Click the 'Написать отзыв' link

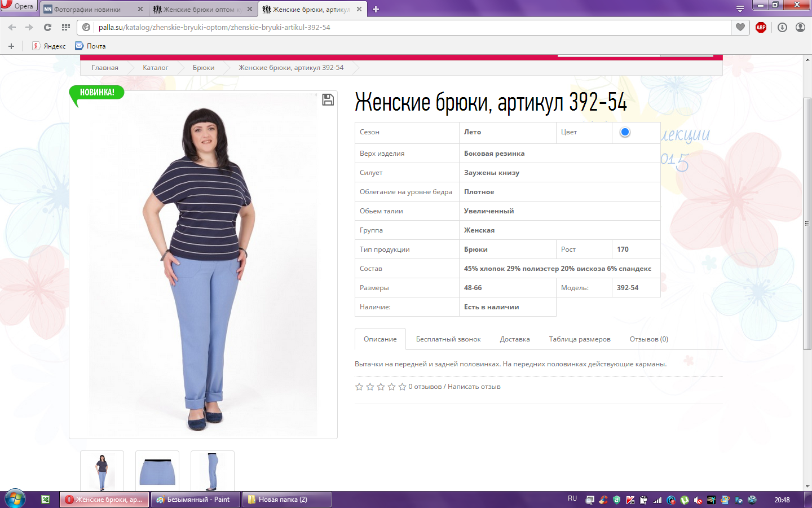474,387
